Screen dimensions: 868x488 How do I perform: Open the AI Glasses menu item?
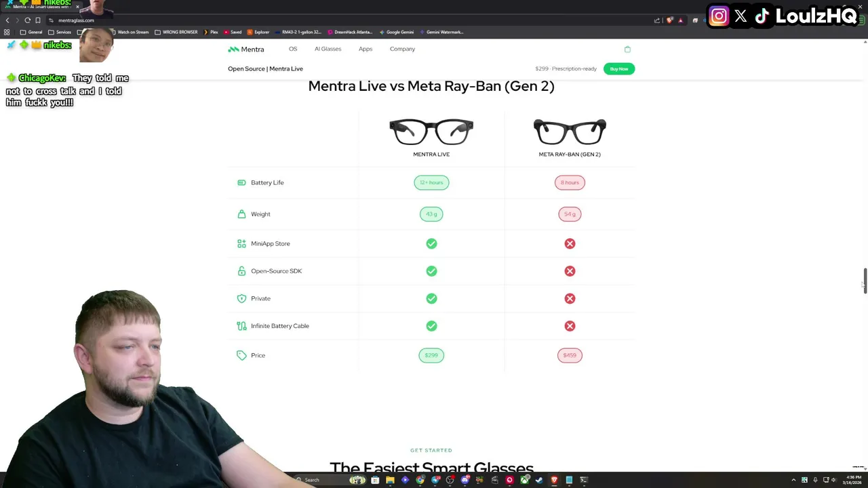[328, 49]
